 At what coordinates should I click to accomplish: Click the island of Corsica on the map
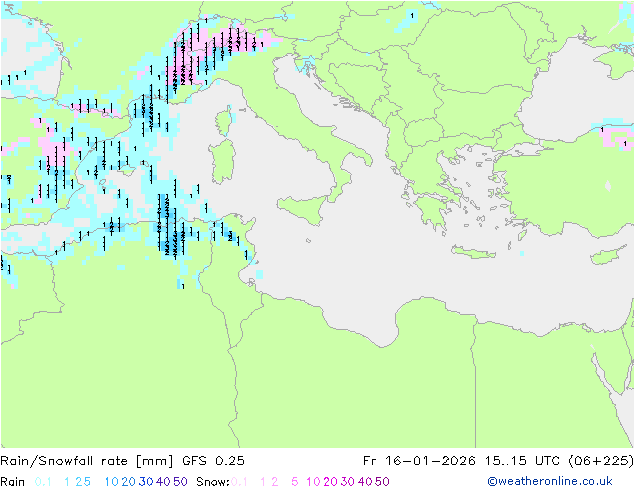pyautogui.click(x=225, y=121)
